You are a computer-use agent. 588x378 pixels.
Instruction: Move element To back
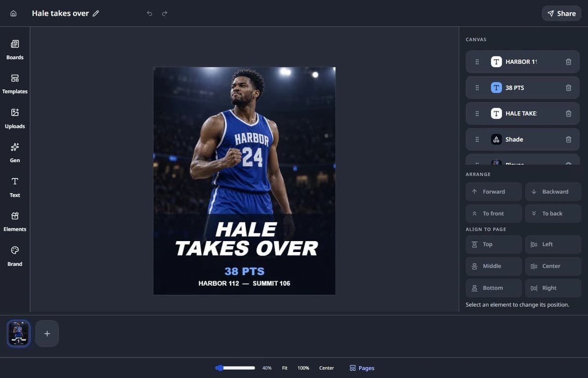tap(553, 214)
